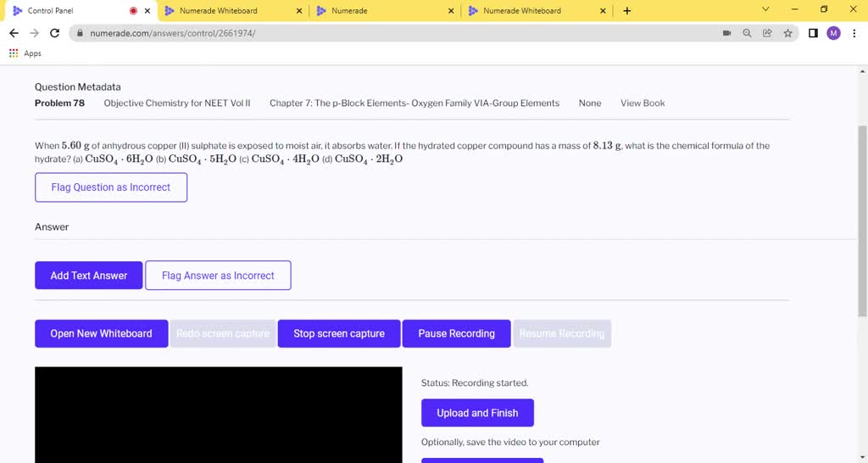
Task: Toggle the browser side panel icon
Action: point(813,33)
